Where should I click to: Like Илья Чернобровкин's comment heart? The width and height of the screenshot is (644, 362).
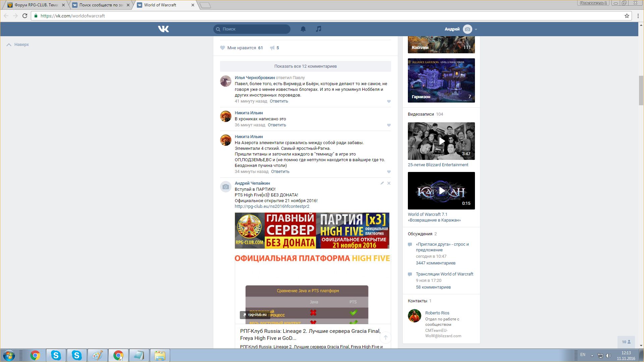(x=389, y=101)
